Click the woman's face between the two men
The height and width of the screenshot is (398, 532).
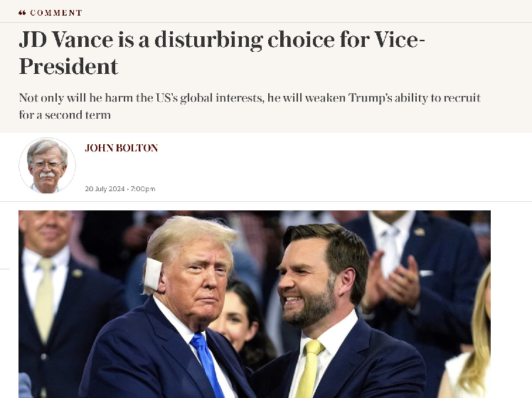point(235,320)
